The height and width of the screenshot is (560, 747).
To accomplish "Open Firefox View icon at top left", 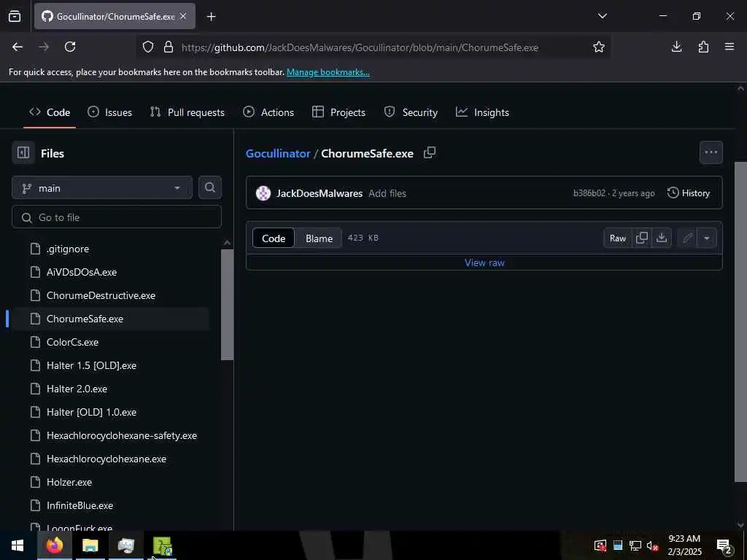I will point(15,16).
